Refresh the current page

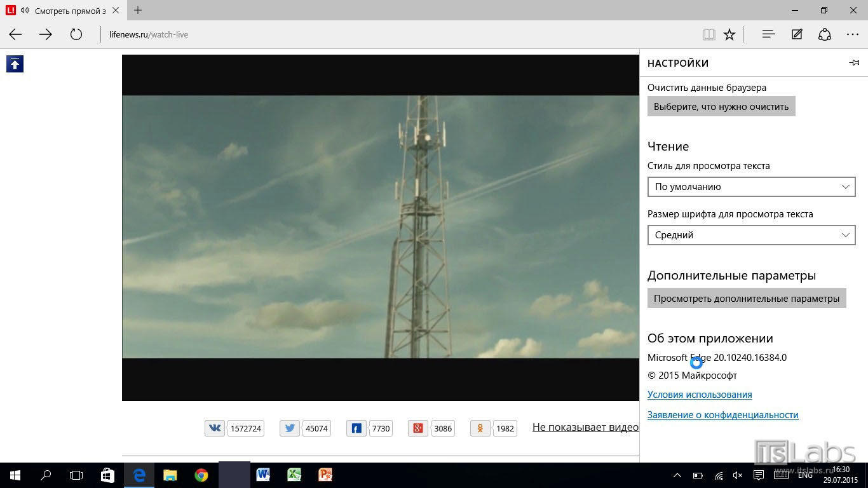(76, 34)
